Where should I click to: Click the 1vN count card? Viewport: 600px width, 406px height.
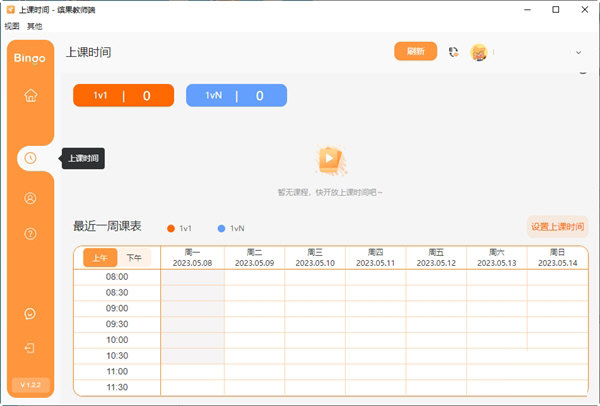(x=236, y=95)
